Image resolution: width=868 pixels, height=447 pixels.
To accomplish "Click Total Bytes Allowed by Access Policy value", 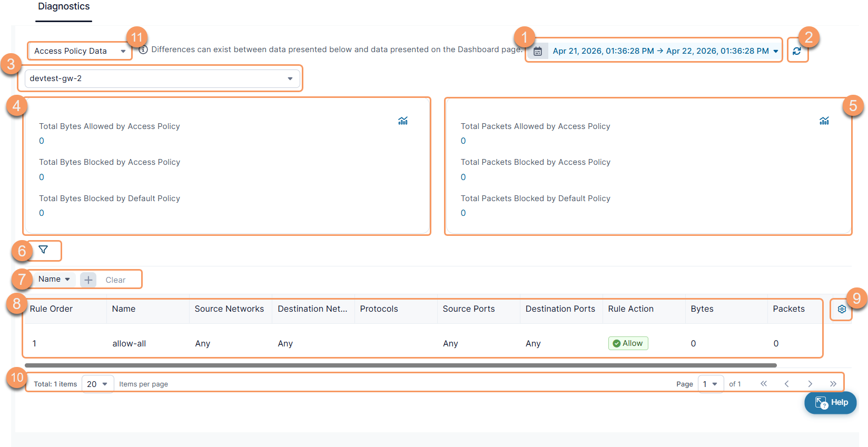I will tap(42, 141).
